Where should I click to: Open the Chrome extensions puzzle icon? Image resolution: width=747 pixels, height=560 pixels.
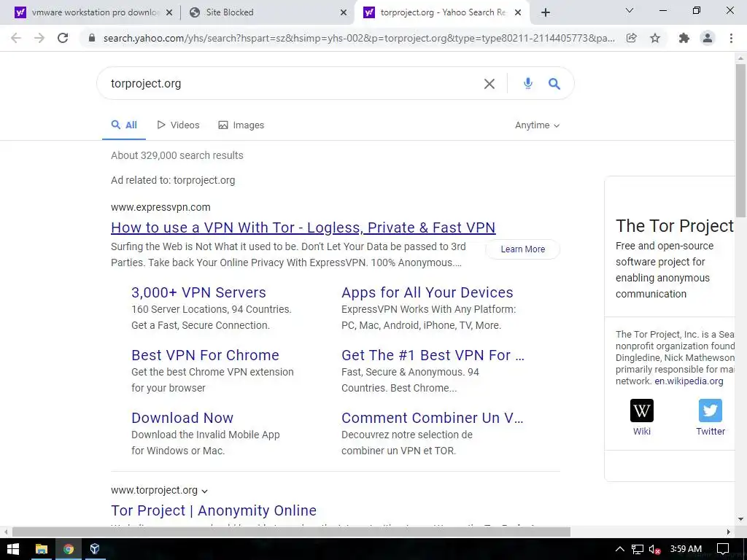684,38
